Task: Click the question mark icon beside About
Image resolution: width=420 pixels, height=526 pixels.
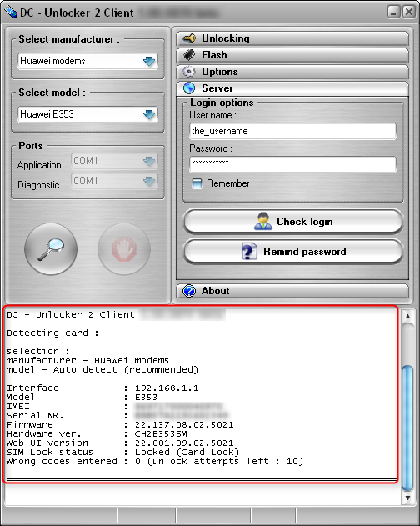Action: (x=189, y=291)
